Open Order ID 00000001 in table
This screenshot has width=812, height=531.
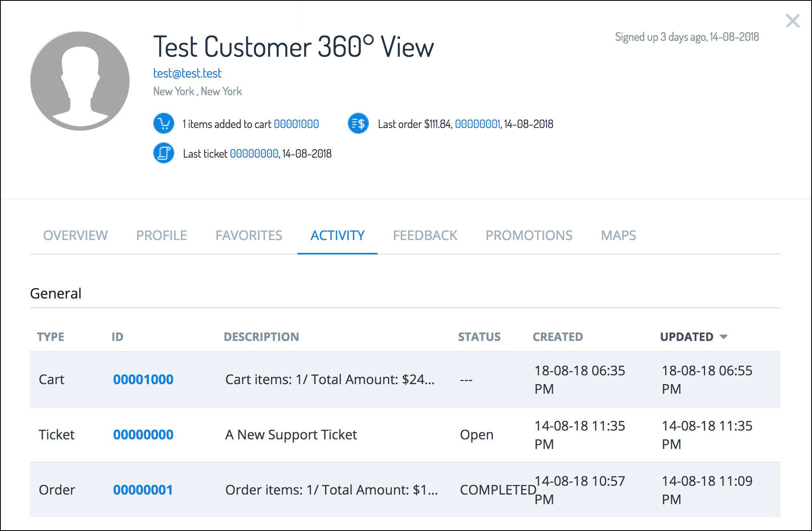pos(143,490)
